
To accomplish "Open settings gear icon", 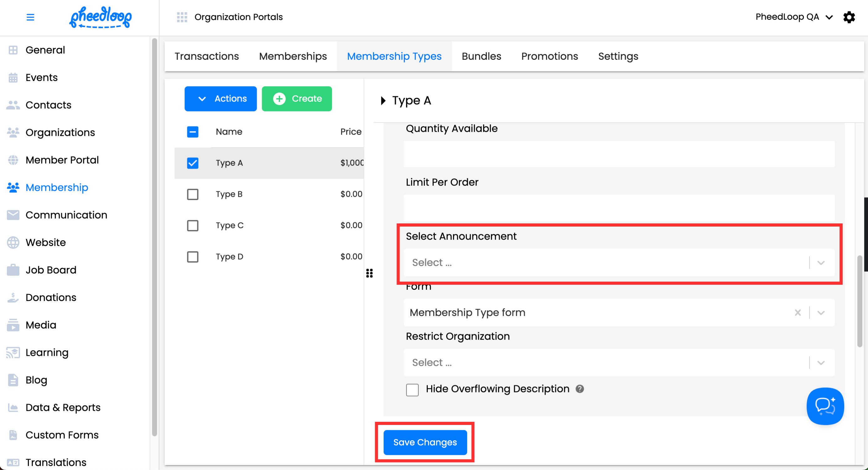I will pos(849,17).
